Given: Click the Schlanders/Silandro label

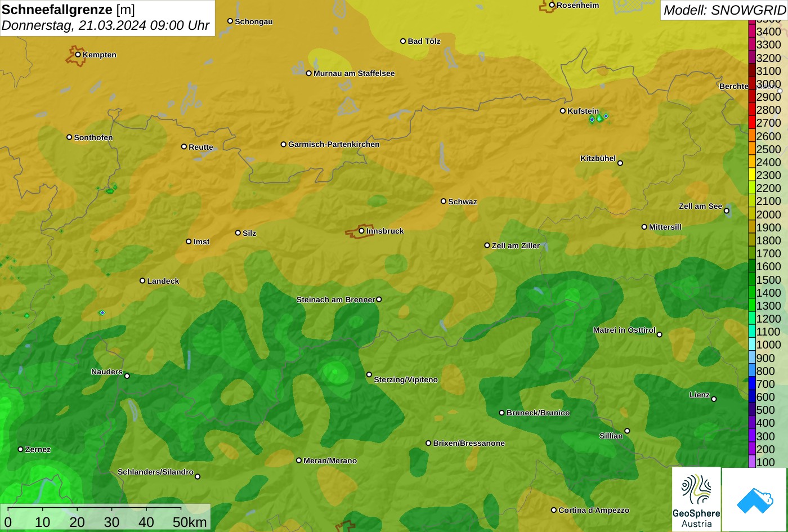Looking at the screenshot, I should pyautogui.click(x=155, y=472).
